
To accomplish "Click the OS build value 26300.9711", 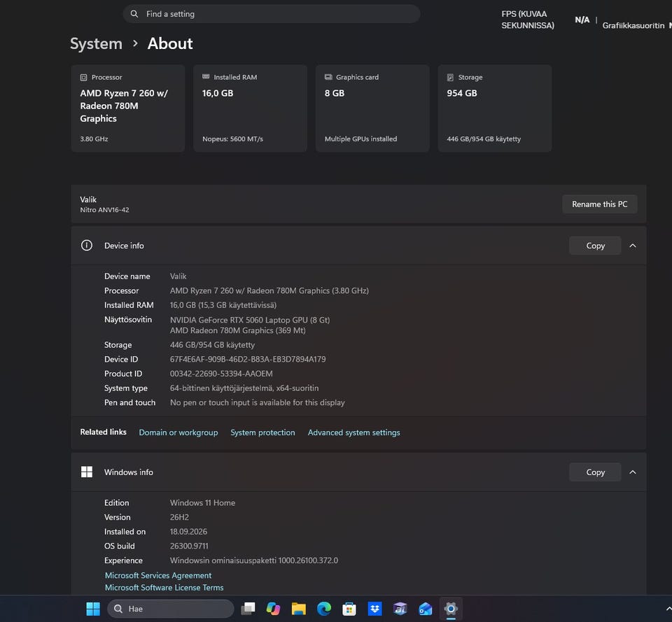I will pos(189,546).
